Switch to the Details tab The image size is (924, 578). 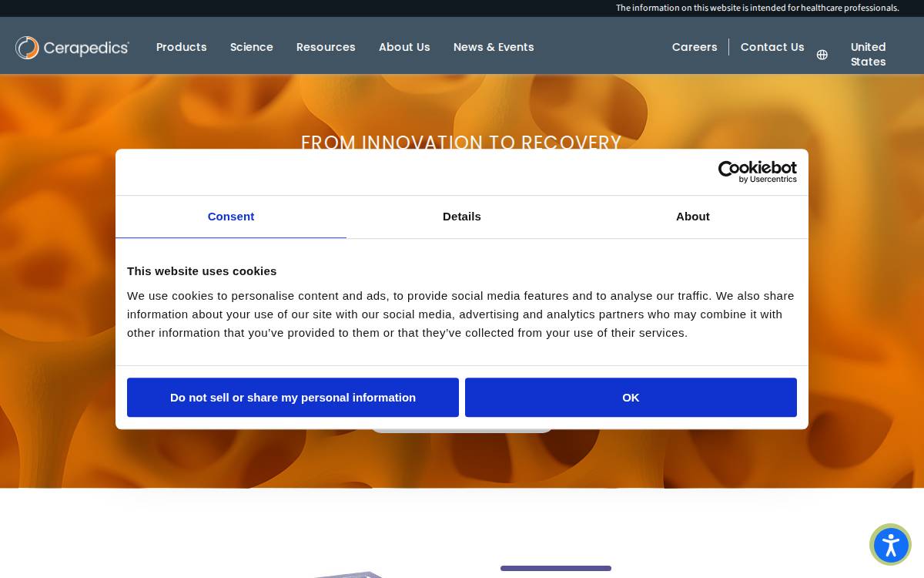(462, 217)
